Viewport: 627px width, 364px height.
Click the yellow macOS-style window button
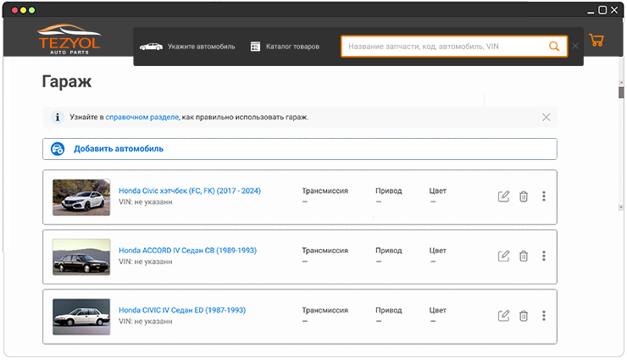coord(23,10)
